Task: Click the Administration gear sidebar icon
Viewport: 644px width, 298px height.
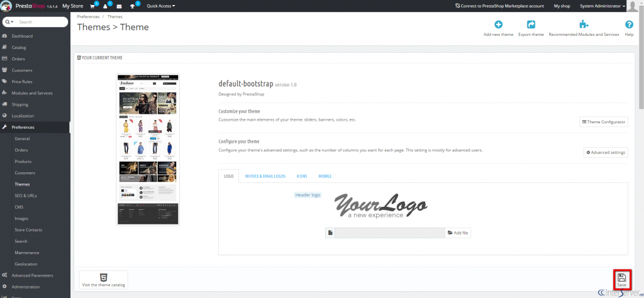Action: coord(4,287)
